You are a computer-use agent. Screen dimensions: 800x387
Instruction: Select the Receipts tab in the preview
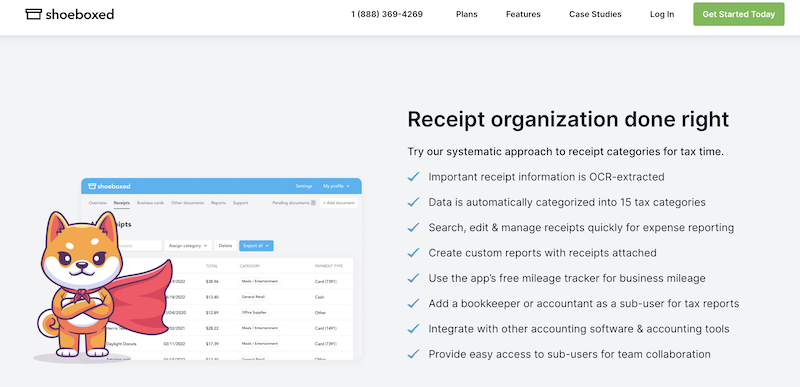121,203
